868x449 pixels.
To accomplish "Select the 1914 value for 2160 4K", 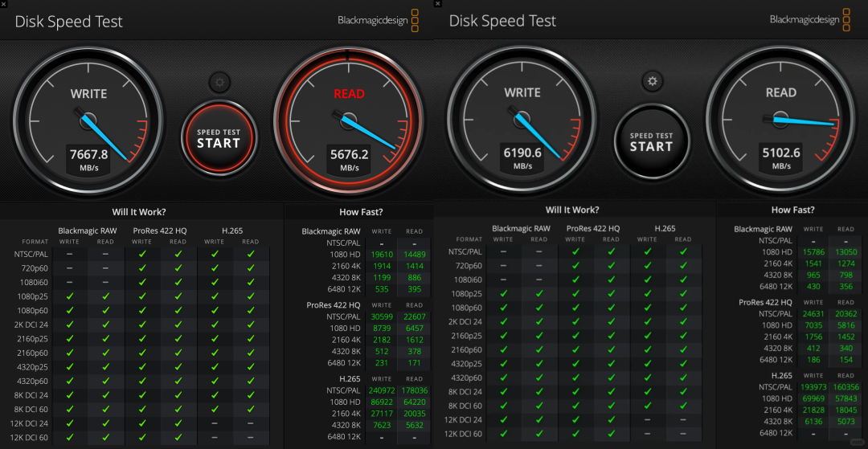I will click(382, 265).
